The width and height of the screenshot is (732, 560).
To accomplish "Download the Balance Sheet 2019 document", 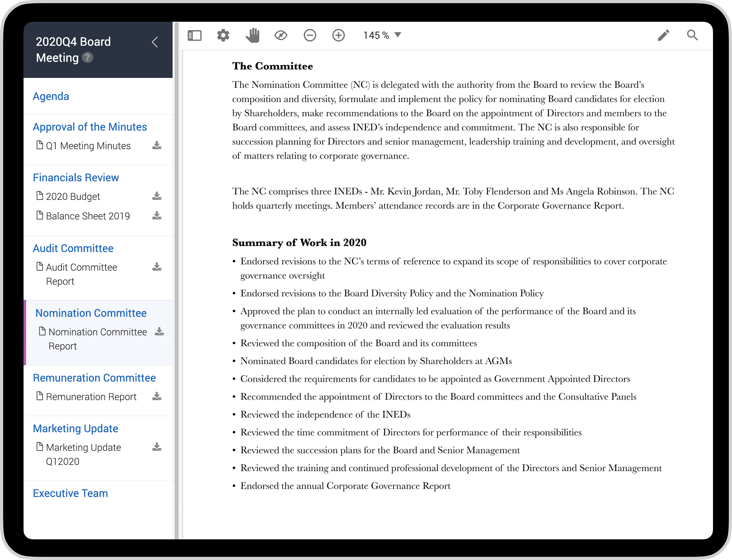I will (x=157, y=216).
